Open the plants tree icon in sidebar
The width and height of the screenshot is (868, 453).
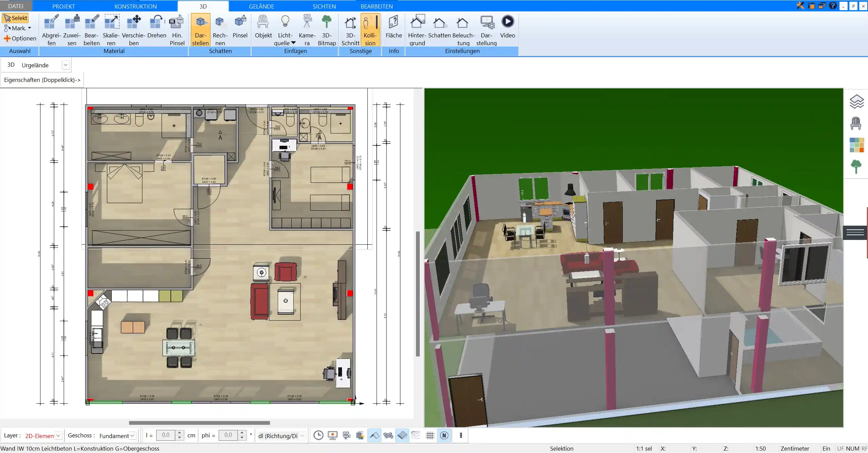pyautogui.click(x=856, y=167)
